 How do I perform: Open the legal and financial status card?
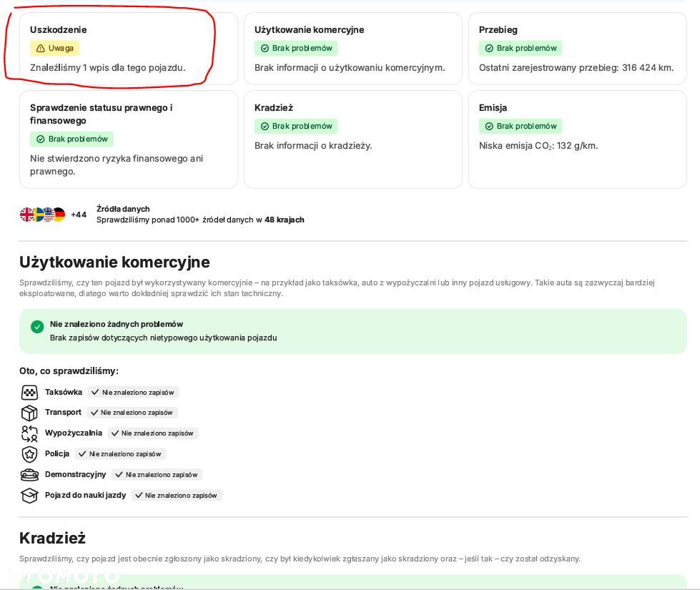click(x=129, y=139)
